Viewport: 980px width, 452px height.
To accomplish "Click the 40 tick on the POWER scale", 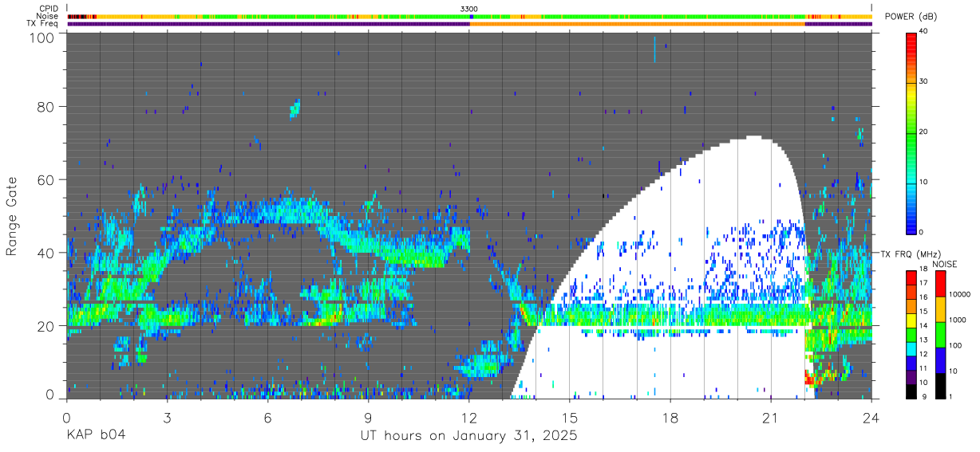I will (923, 32).
